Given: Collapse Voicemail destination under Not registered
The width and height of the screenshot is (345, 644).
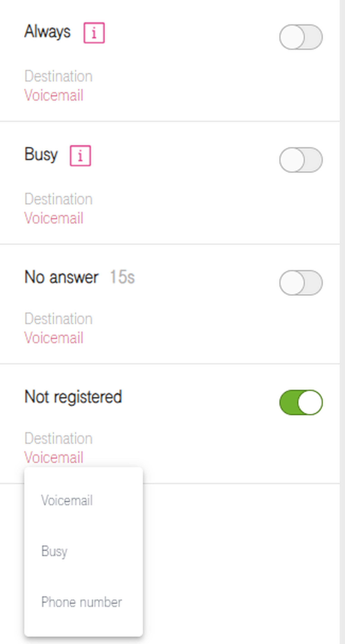Looking at the screenshot, I should (x=54, y=458).
